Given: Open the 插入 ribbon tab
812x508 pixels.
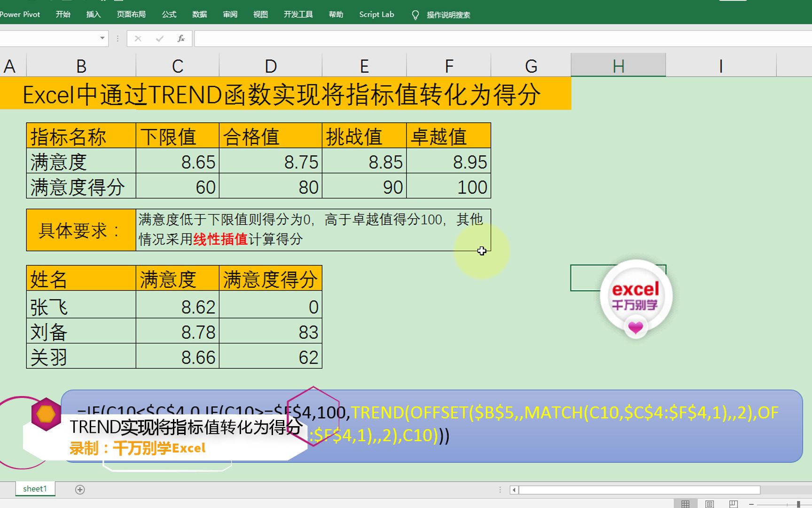Looking at the screenshot, I should point(94,15).
